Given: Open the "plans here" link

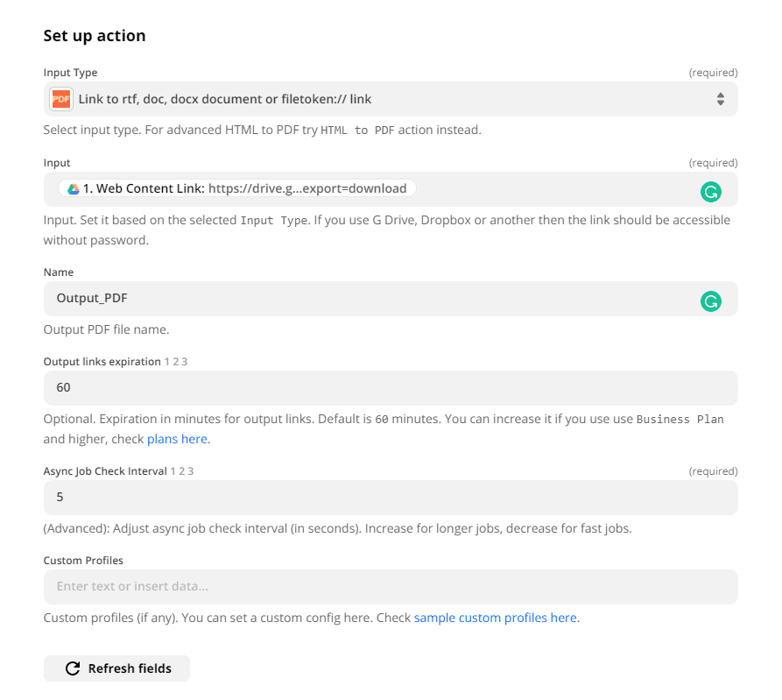Looking at the screenshot, I should pyautogui.click(x=178, y=439).
